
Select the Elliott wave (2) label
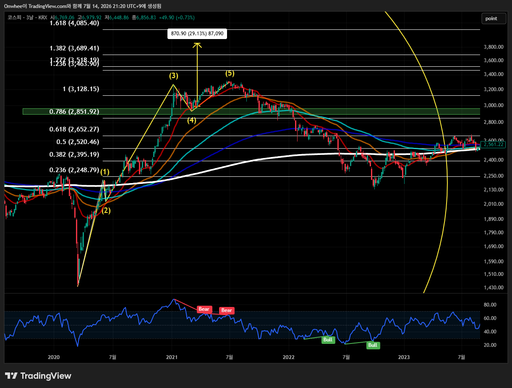(106, 211)
